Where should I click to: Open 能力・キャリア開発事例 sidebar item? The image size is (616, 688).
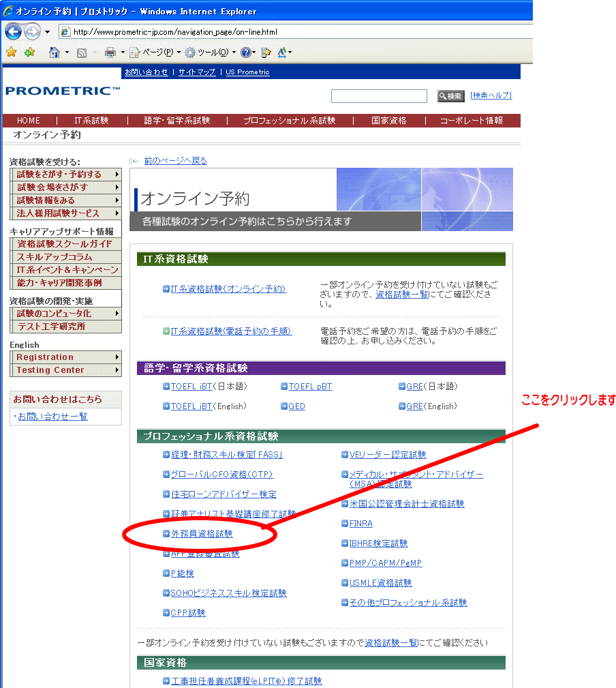coord(66,283)
